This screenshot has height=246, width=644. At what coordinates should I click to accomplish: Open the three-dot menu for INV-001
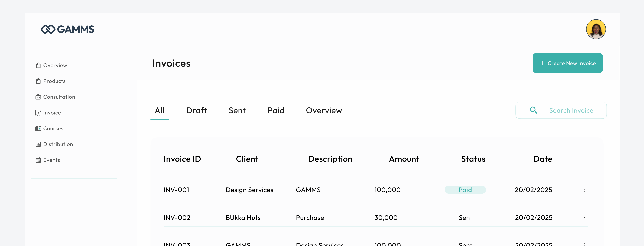click(x=585, y=190)
